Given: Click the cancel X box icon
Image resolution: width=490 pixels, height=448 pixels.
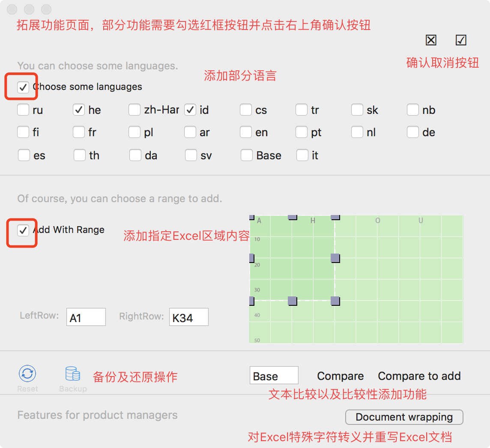Looking at the screenshot, I should coord(431,40).
